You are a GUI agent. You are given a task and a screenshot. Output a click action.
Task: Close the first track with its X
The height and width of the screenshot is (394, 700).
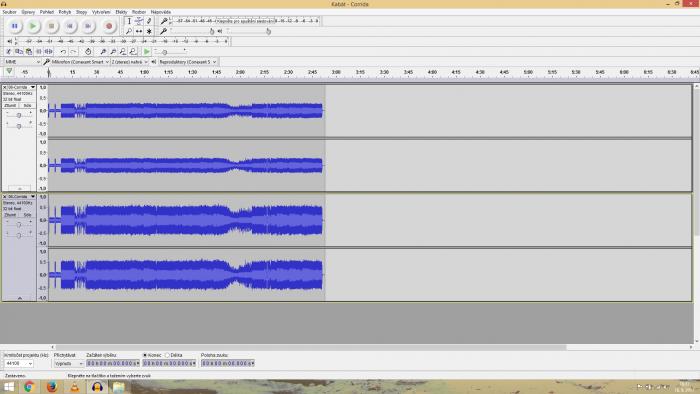click(x=5, y=87)
